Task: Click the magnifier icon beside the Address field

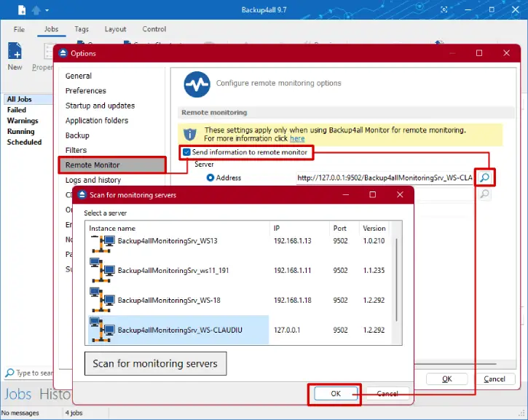Action: pos(484,177)
